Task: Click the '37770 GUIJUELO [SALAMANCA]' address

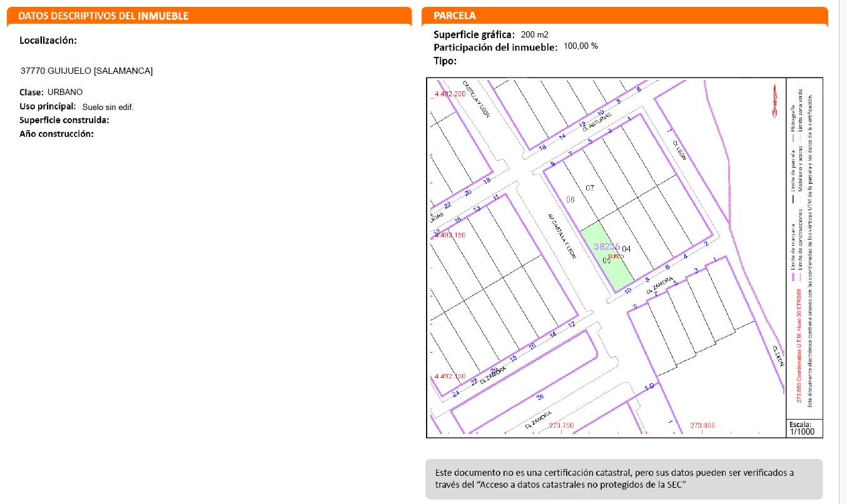Action: (x=86, y=71)
